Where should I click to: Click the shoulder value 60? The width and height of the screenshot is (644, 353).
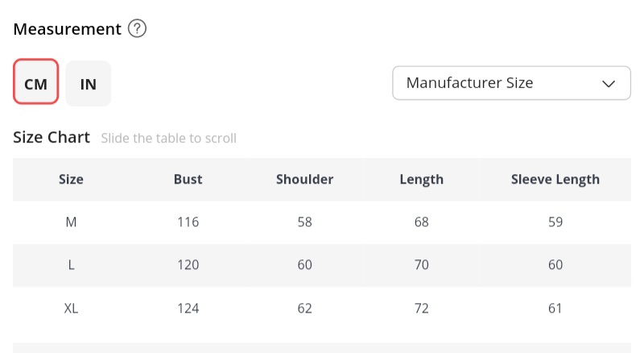tap(304, 265)
